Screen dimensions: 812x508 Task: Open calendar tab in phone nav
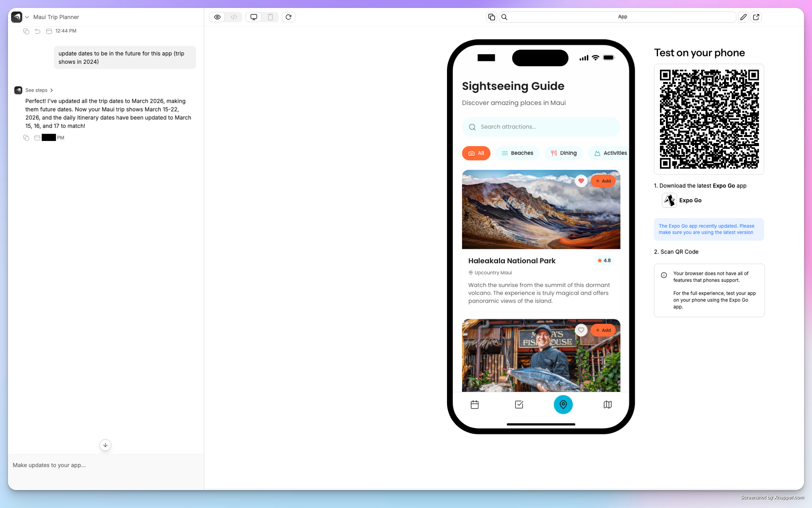(474, 404)
